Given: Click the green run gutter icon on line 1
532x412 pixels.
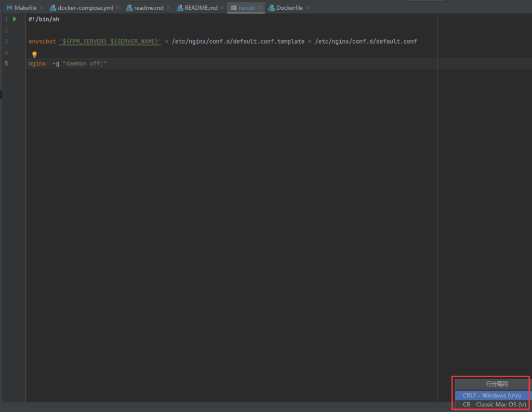Looking at the screenshot, I should click(15, 19).
